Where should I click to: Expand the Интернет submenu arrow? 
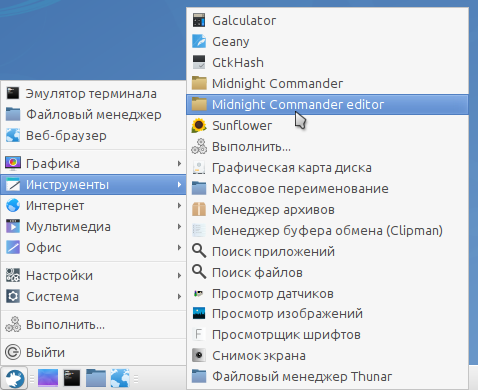179,205
